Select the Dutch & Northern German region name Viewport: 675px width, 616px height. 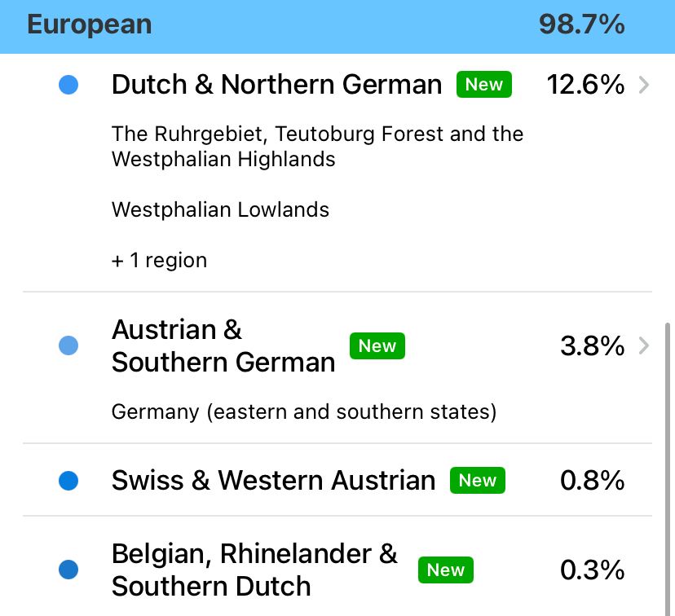tap(276, 84)
